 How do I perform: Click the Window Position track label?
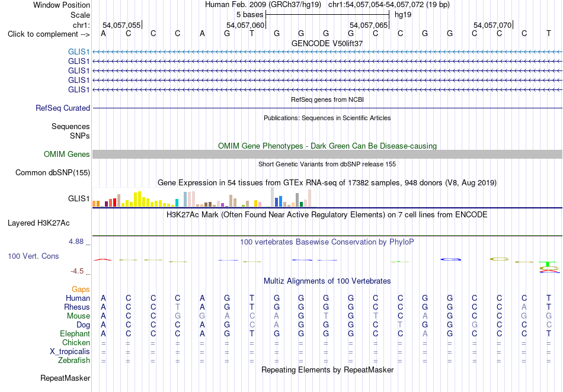pos(62,5)
